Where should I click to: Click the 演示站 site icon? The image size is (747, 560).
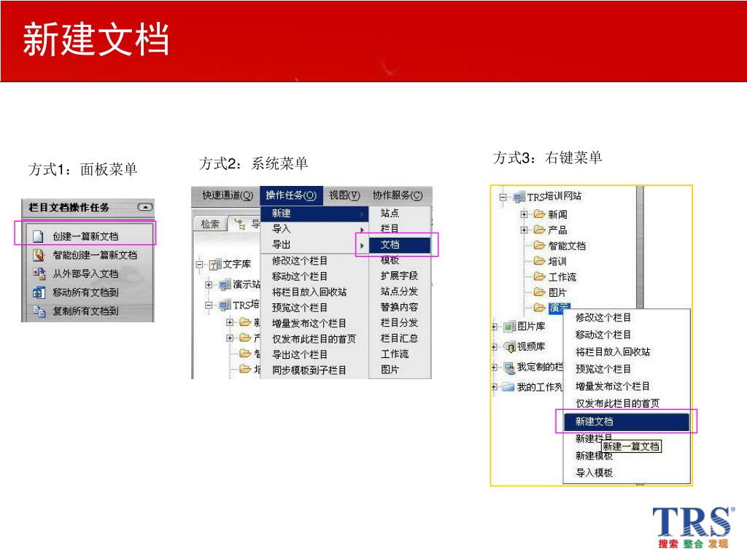(x=225, y=285)
